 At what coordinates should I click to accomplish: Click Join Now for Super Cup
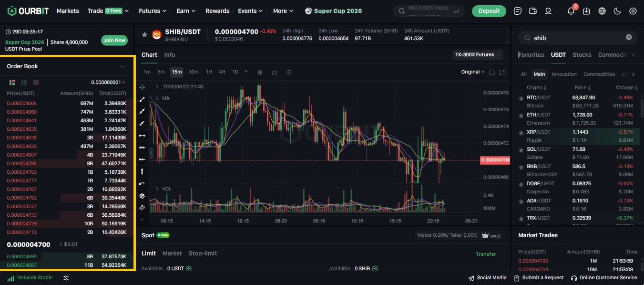coord(114,40)
